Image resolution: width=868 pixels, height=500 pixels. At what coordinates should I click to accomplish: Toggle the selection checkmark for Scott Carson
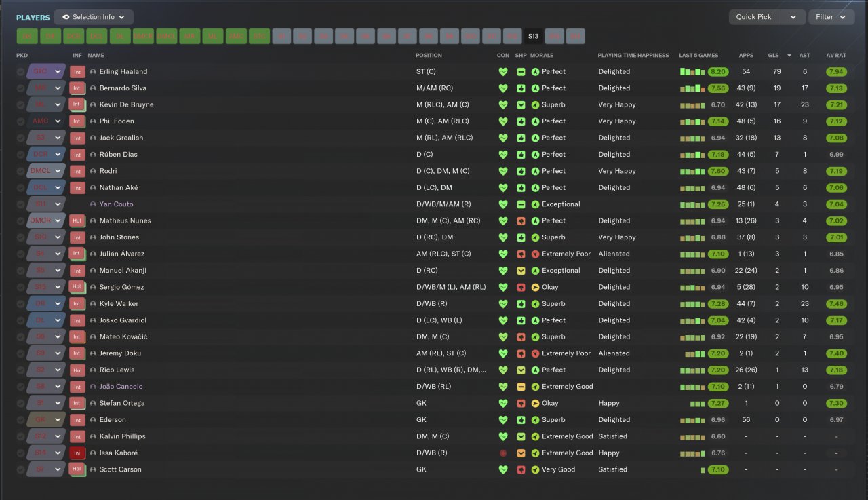(x=21, y=469)
